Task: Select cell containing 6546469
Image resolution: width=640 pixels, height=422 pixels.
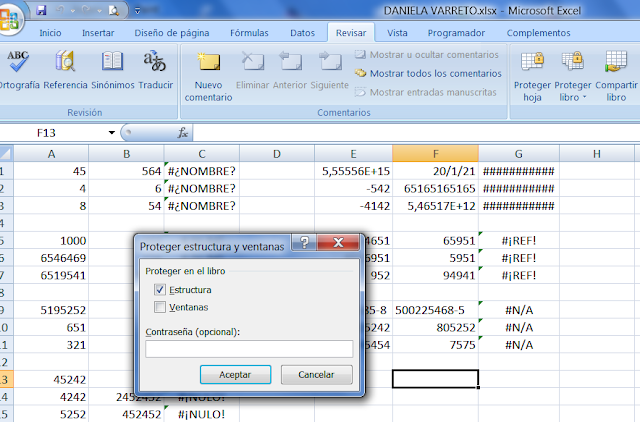Action: (51, 258)
